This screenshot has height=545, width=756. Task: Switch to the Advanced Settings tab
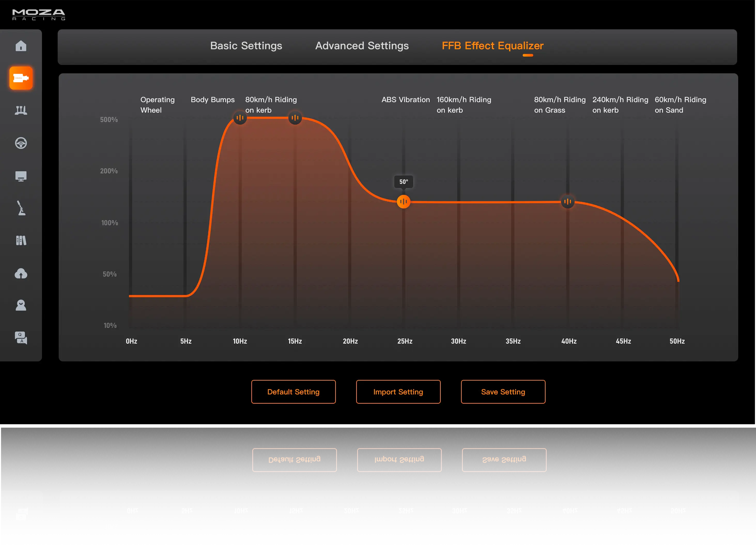click(362, 46)
